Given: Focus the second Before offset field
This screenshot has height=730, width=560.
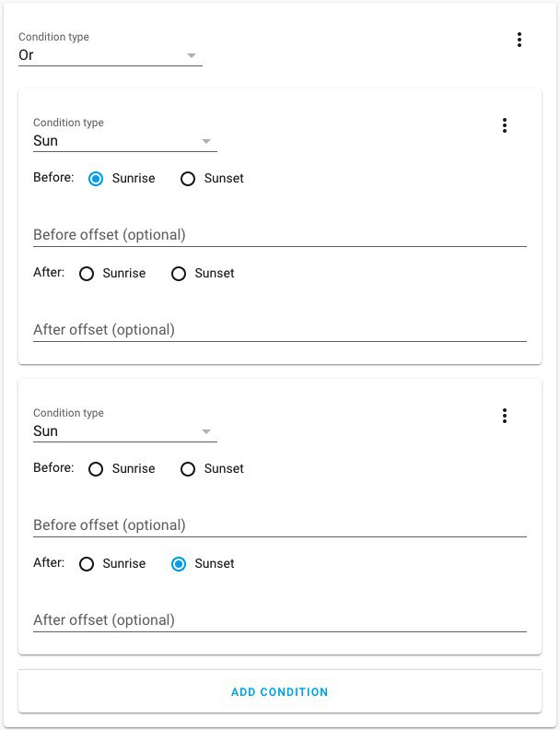Looking at the screenshot, I should pos(279,525).
